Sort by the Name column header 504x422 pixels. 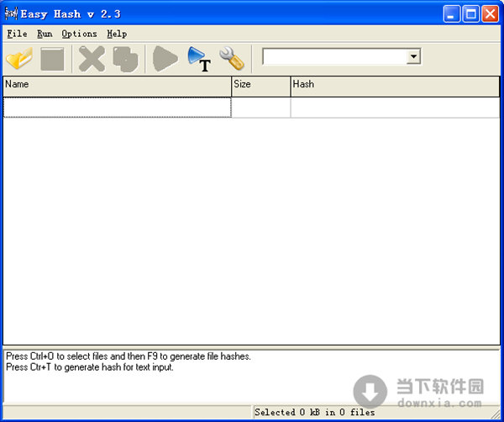click(x=118, y=85)
